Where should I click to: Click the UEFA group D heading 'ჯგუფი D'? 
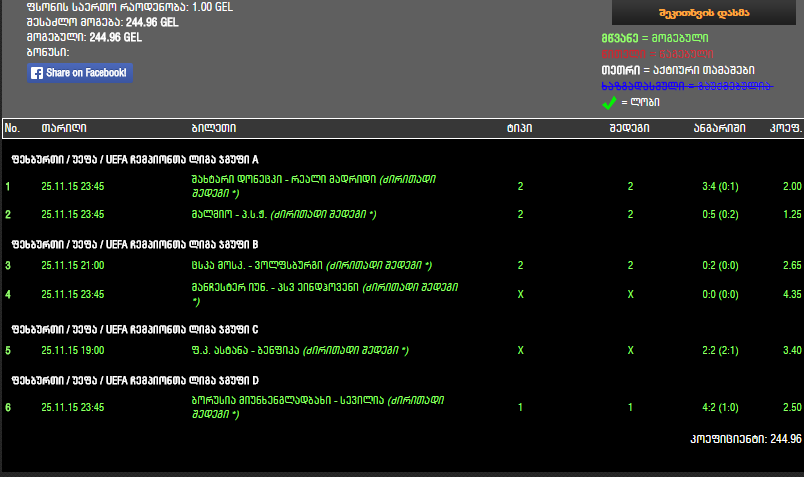tap(135, 381)
